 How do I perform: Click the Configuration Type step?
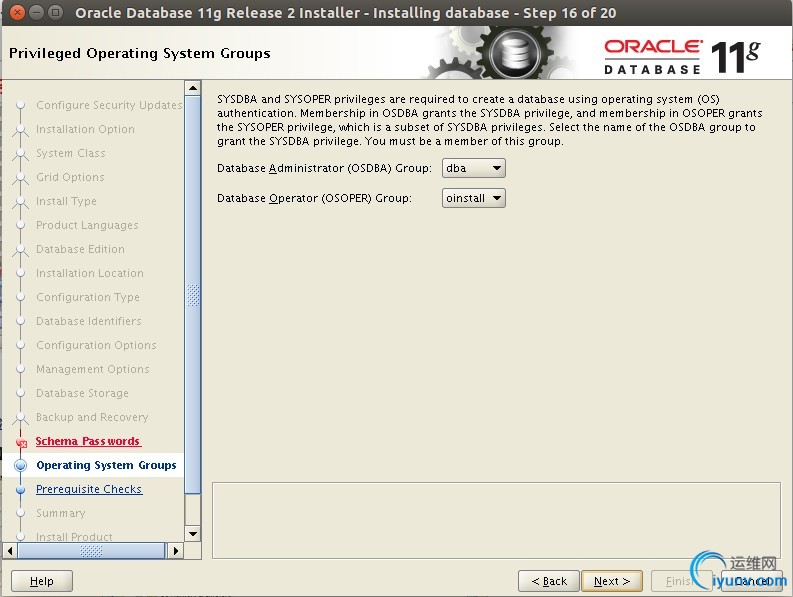tap(88, 297)
